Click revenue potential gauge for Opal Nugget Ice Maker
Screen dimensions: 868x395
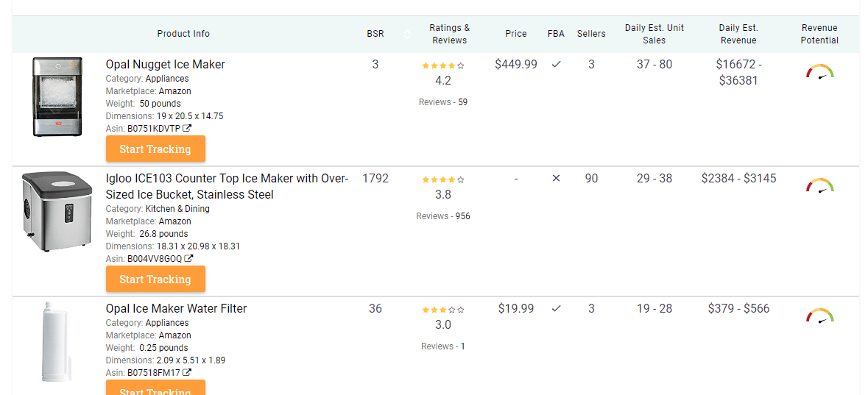(820, 72)
